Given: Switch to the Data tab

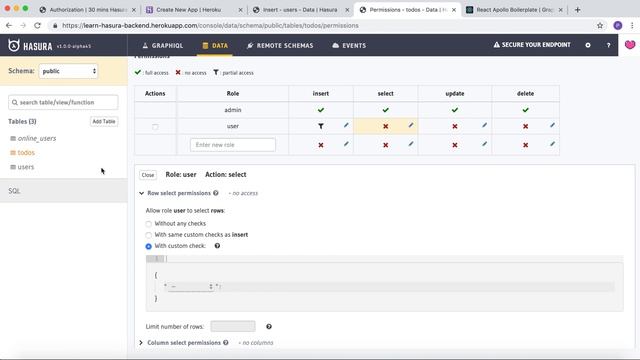Looking at the screenshot, I should (x=215, y=45).
